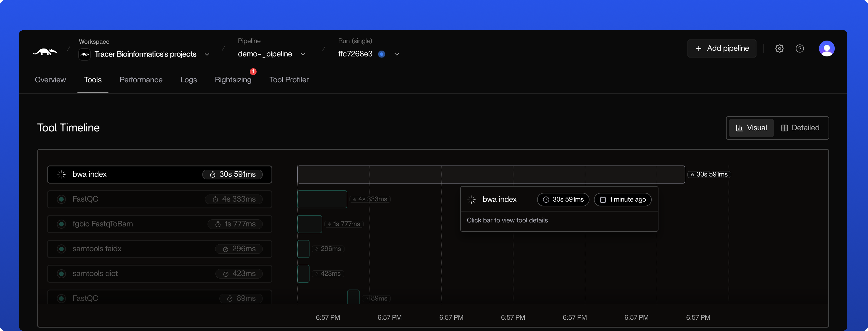The width and height of the screenshot is (868, 331).
Task: Click the help question mark icon
Action: (x=800, y=49)
